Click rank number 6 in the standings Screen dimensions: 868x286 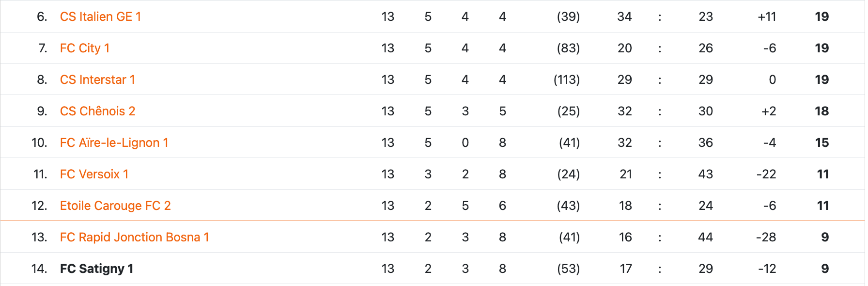click(42, 16)
